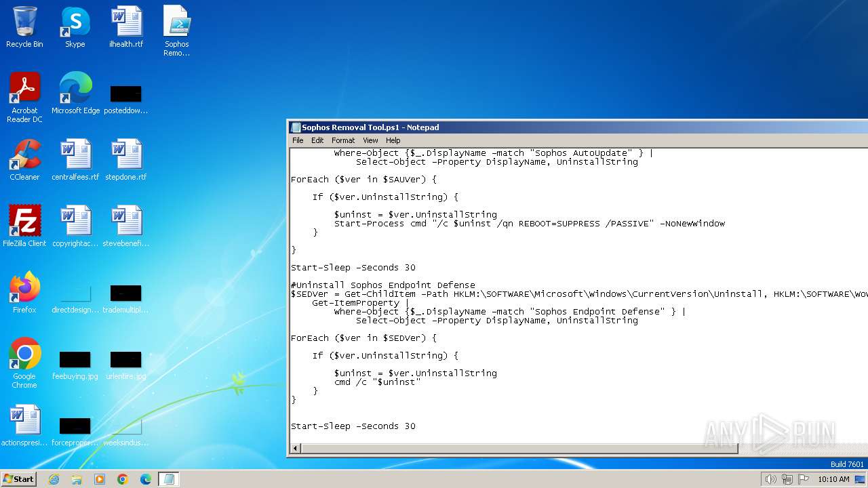Select the Google Chrome desktop shortcut
Screen dimensions: 868x488
(x=24, y=363)
